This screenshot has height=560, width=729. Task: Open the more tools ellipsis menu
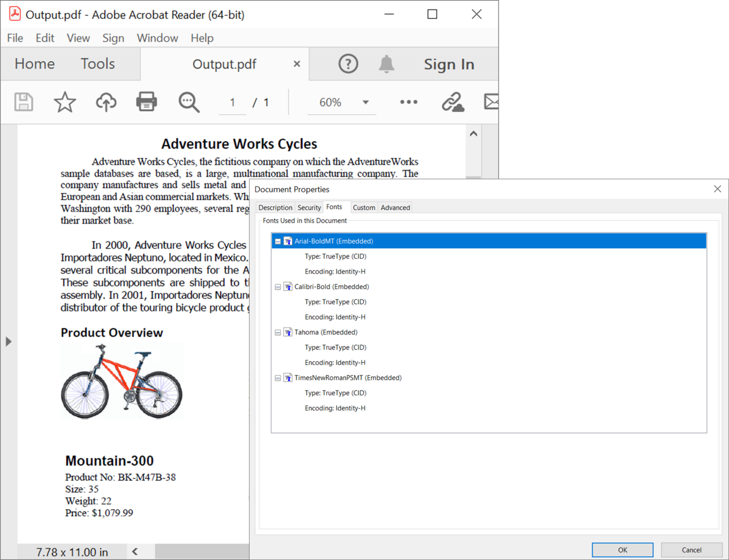coord(408,102)
